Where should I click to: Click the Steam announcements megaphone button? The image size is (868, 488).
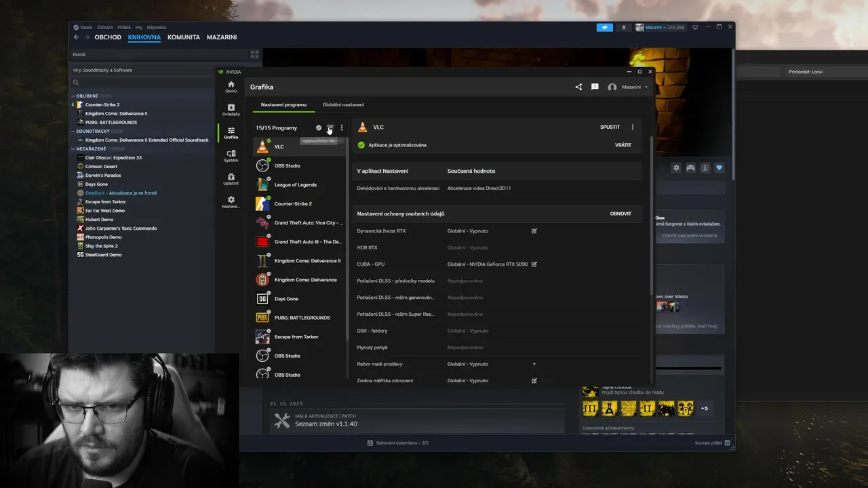605,27
